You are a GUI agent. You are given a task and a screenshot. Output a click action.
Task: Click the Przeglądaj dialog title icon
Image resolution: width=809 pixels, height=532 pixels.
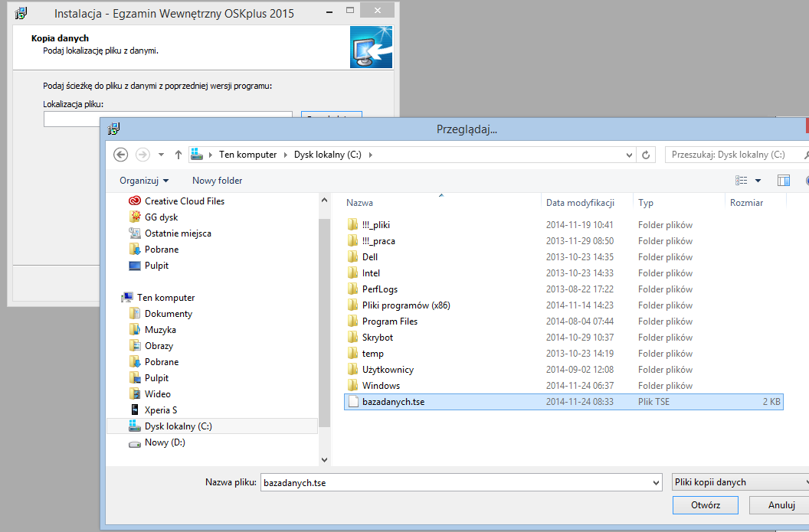point(113,129)
